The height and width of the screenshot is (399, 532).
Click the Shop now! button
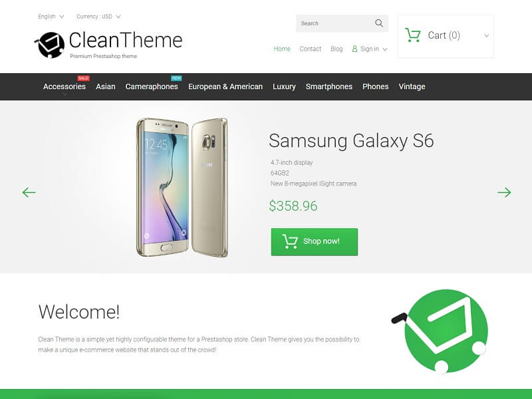pos(314,242)
